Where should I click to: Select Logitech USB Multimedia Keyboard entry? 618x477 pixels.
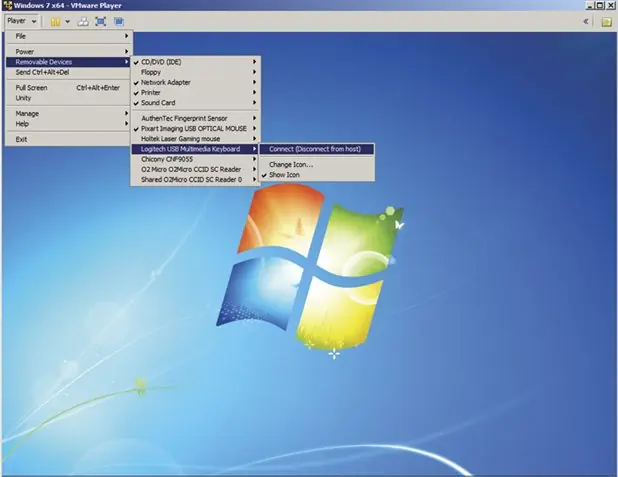195,149
